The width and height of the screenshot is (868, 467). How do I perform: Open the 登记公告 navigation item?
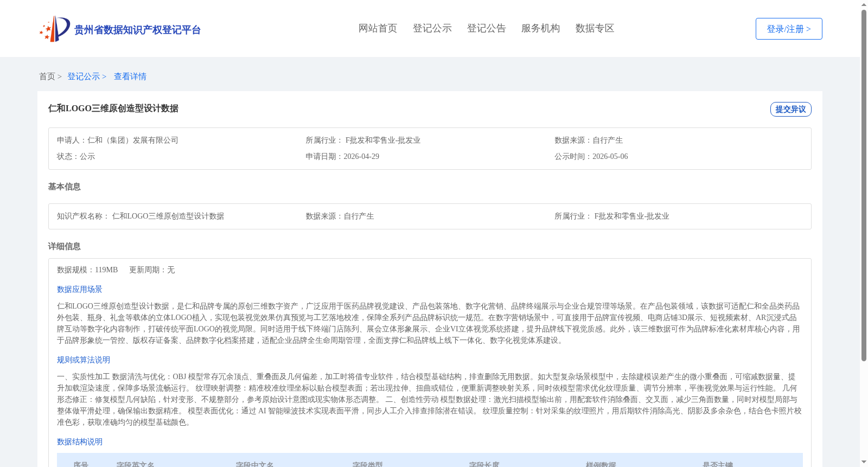tap(486, 28)
